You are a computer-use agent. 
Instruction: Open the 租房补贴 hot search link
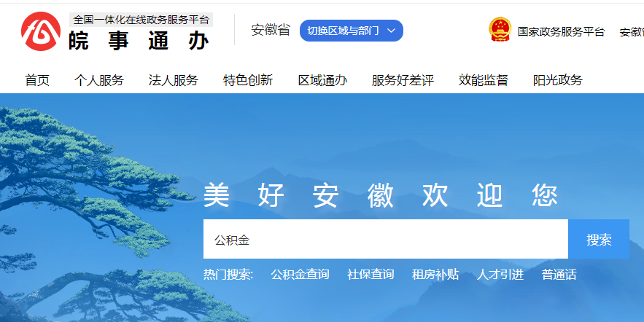click(435, 275)
